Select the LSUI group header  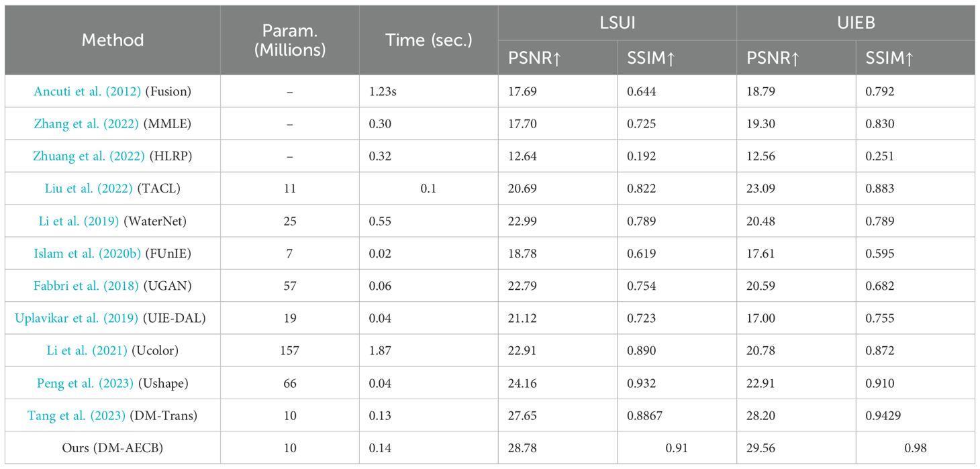[x=617, y=23]
